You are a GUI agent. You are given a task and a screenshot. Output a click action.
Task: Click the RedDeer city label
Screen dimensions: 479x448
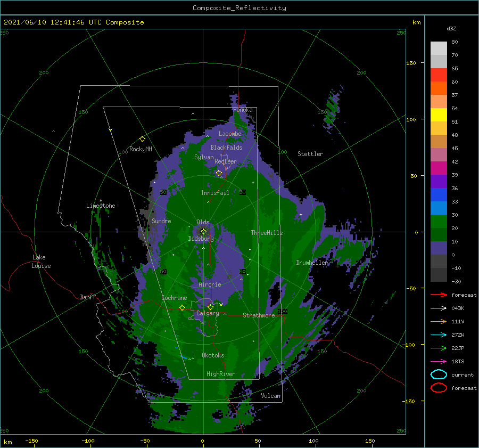tap(226, 161)
